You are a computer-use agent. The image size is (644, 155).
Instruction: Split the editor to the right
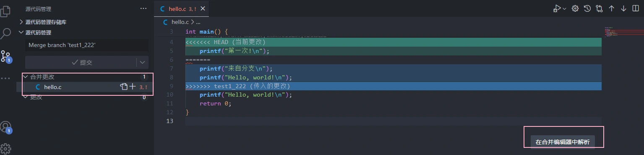(x=635, y=8)
